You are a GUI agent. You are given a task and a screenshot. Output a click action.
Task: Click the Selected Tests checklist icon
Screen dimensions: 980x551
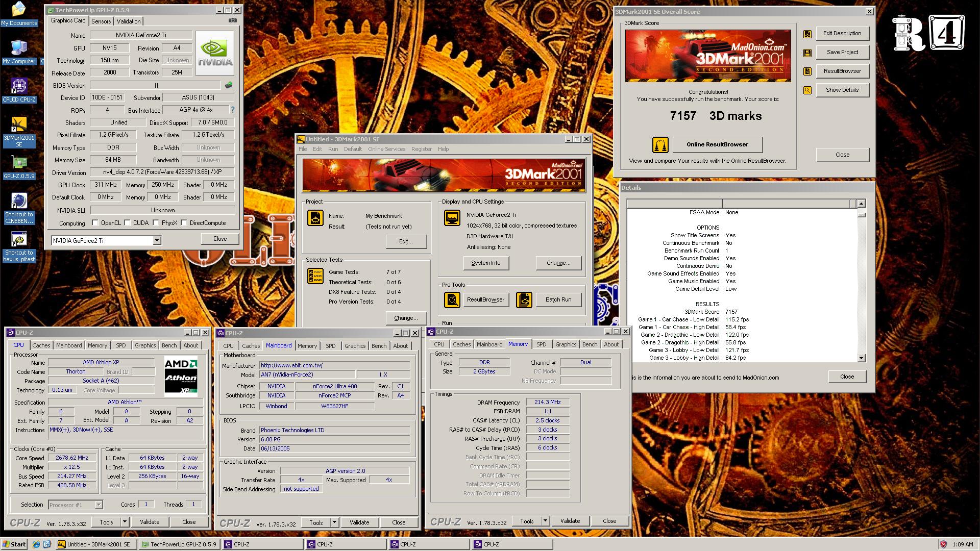click(x=315, y=276)
